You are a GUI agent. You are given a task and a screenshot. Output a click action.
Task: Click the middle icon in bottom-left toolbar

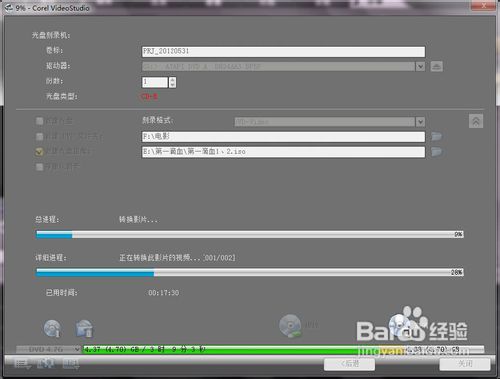[x=46, y=364]
